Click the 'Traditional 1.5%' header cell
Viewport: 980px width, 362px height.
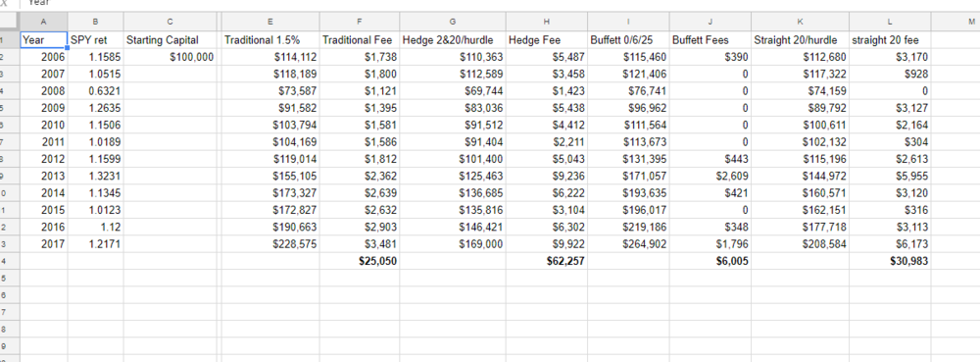coord(270,40)
